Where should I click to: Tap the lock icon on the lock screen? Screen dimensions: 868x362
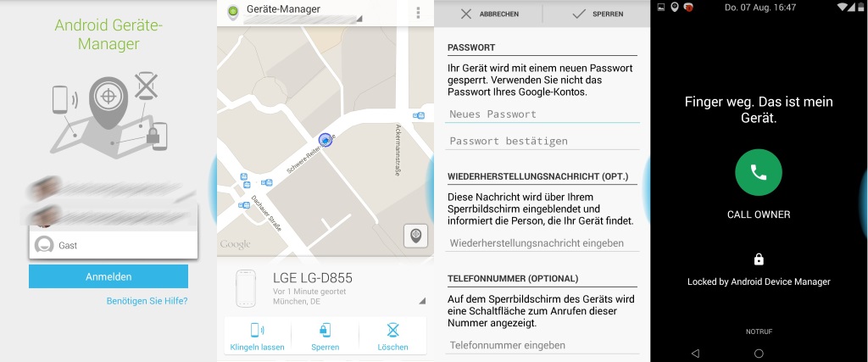click(759, 259)
